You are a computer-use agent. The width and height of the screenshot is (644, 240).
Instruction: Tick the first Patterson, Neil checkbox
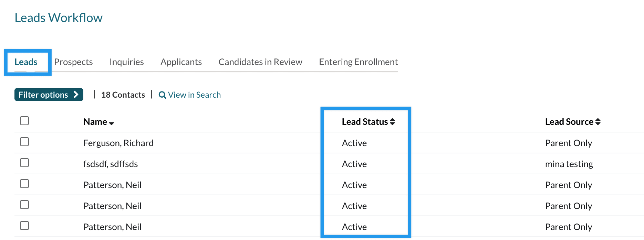[24, 184]
